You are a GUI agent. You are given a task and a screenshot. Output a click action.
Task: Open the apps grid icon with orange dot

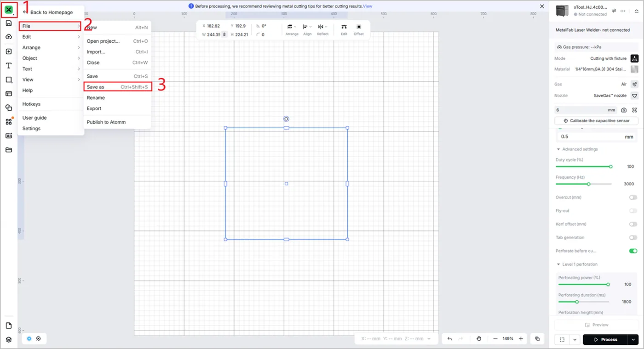(x=8, y=121)
